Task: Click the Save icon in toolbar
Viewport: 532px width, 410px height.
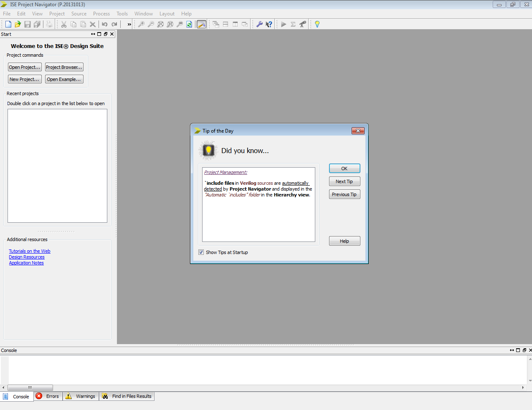Action: point(28,24)
